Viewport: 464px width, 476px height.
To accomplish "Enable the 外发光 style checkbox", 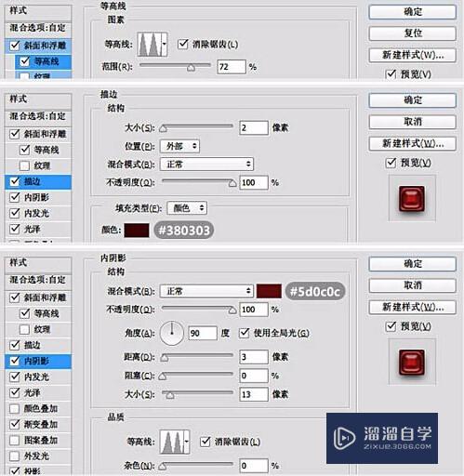I will tap(15, 456).
